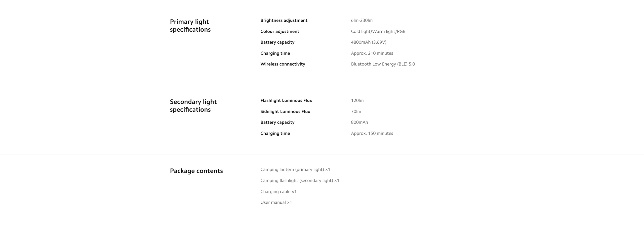Click the Package contents heading
644x240 pixels.
coord(196,171)
